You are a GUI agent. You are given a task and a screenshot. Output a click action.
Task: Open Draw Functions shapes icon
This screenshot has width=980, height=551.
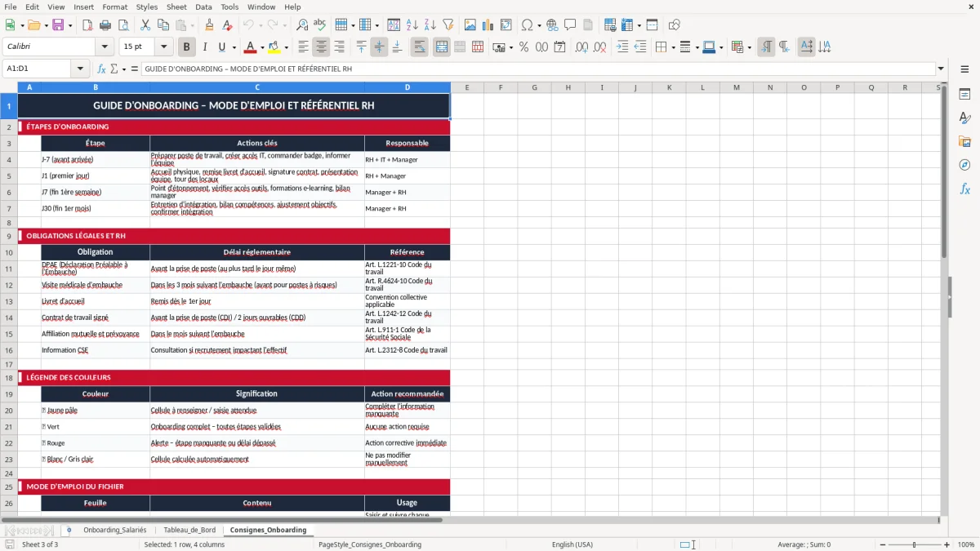coord(675,25)
